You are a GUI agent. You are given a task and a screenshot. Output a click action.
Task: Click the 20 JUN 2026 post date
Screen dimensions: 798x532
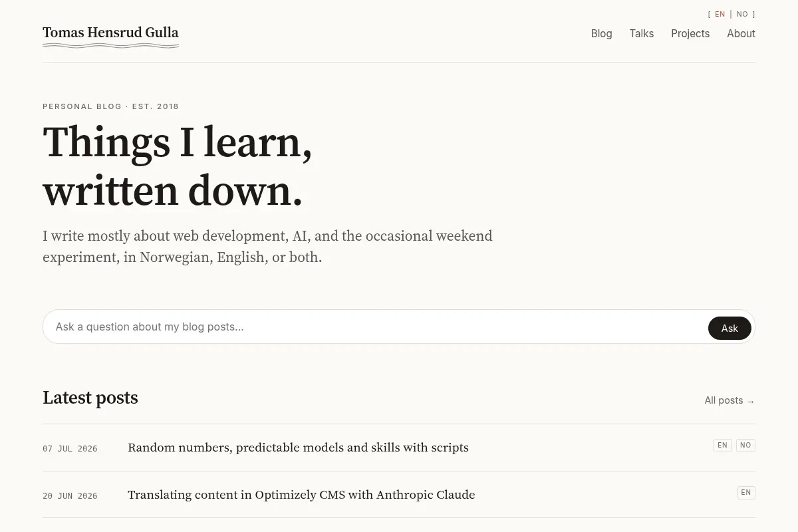click(70, 496)
